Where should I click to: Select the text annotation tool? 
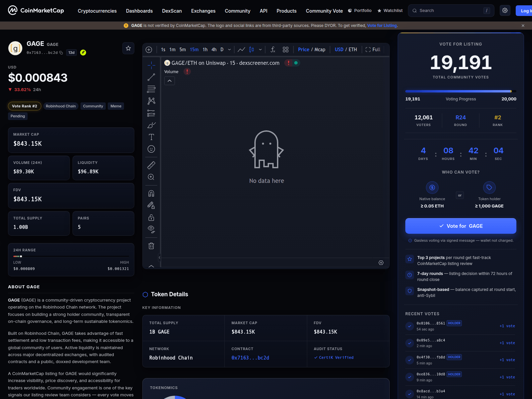[151, 137]
